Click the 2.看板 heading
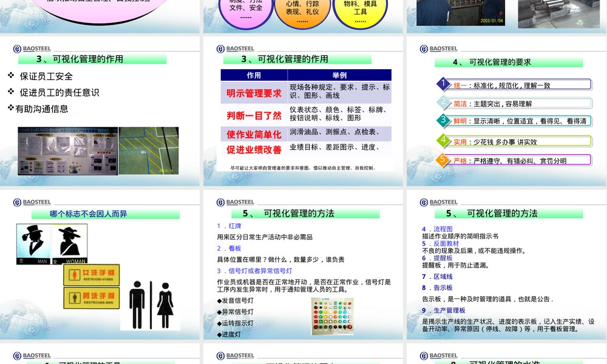 tap(229, 248)
